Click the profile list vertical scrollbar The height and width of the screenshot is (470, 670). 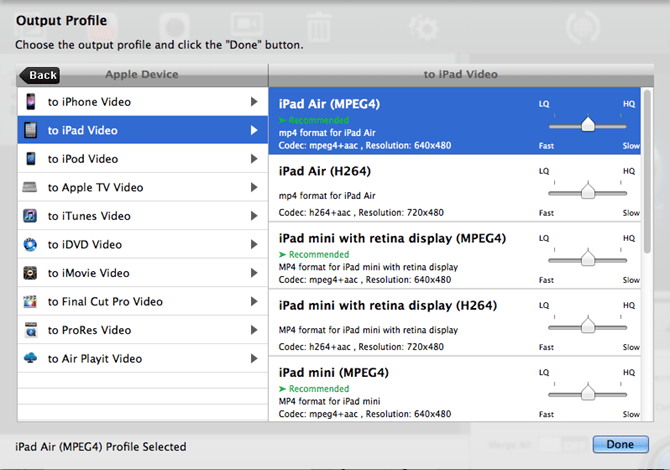[x=647, y=171]
